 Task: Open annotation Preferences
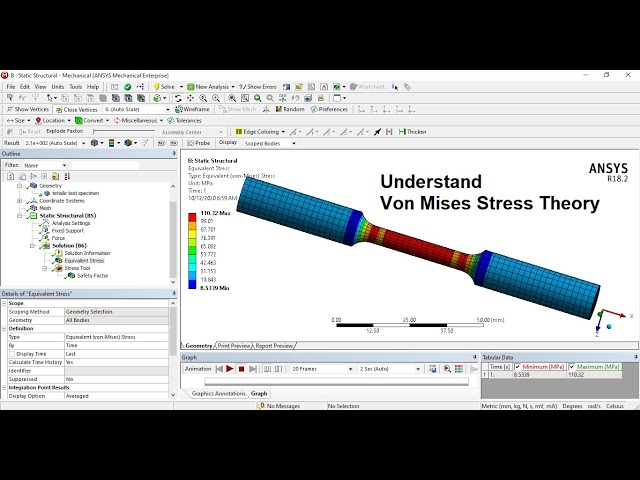(x=329, y=109)
